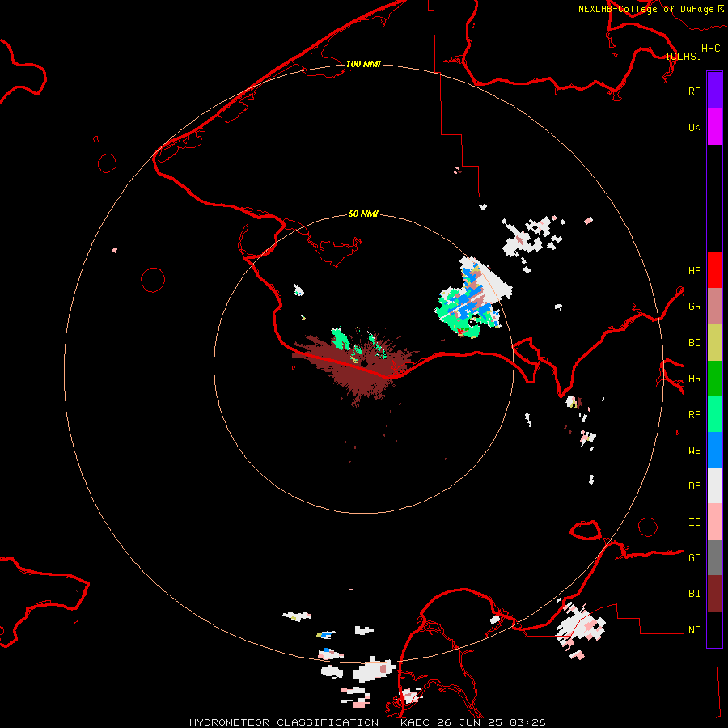Select the GR dusty pink legend swatch
This screenshot has width=728, height=728.
tap(714, 307)
